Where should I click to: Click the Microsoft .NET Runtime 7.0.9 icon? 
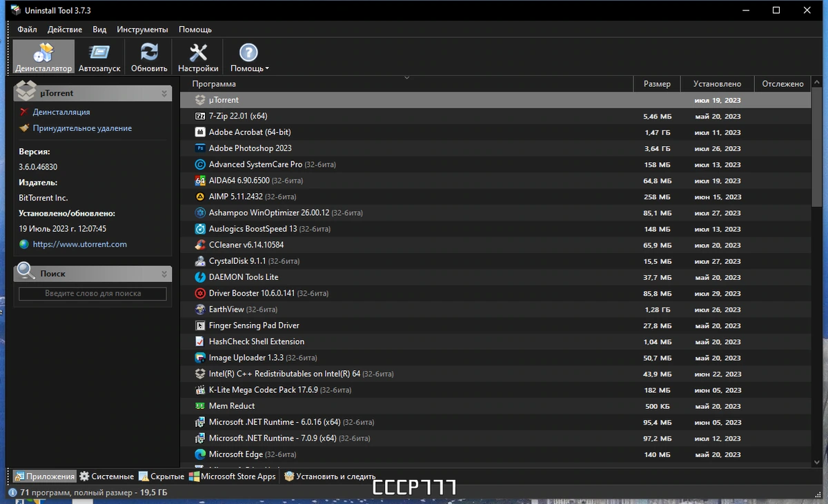pos(200,438)
